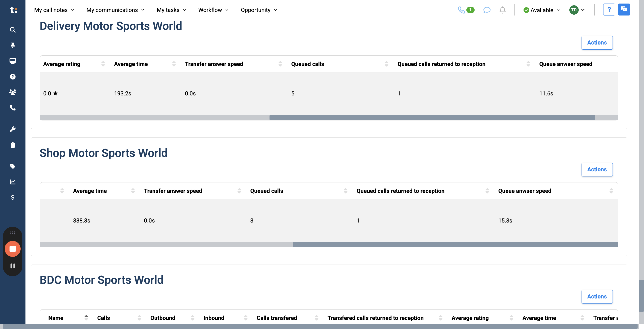Click Actions for BDC Motor Sports World

tap(597, 296)
